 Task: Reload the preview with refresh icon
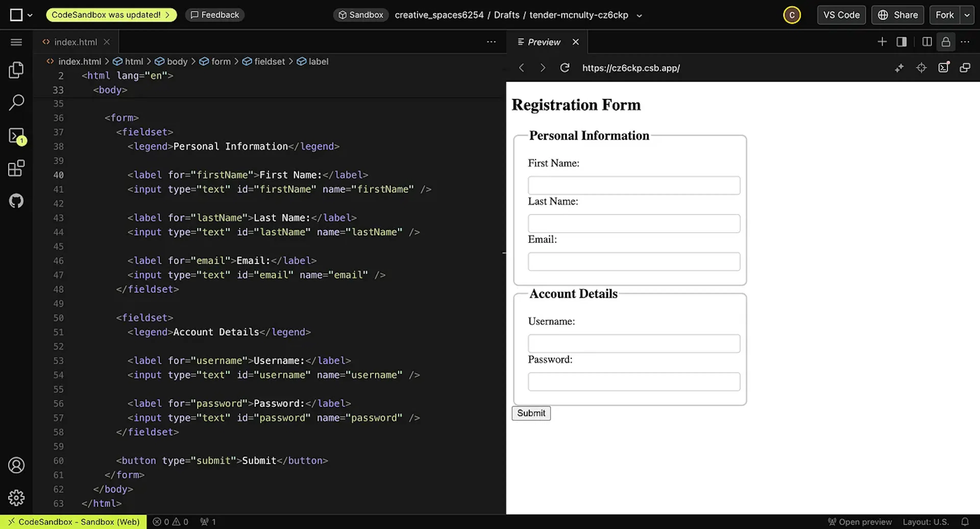(565, 68)
